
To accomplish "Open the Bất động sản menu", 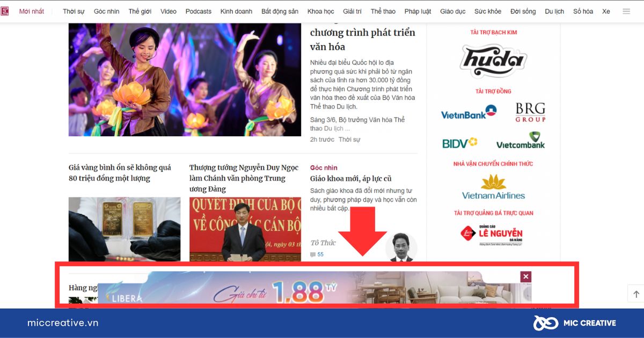I will [280, 11].
